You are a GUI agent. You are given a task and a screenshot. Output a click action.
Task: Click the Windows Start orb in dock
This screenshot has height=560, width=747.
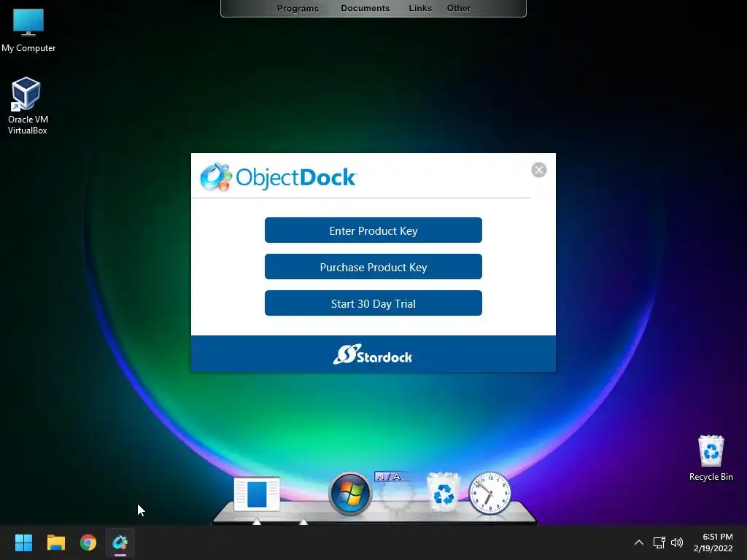pyautogui.click(x=350, y=494)
